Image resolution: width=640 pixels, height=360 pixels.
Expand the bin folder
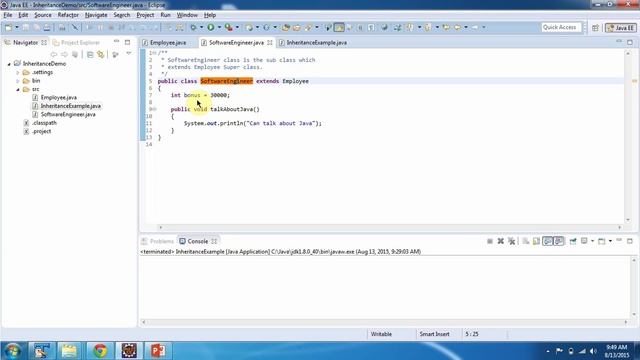tap(18, 81)
